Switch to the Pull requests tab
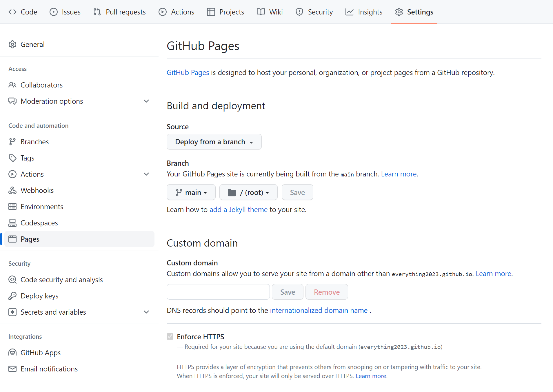 (x=120, y=12)
